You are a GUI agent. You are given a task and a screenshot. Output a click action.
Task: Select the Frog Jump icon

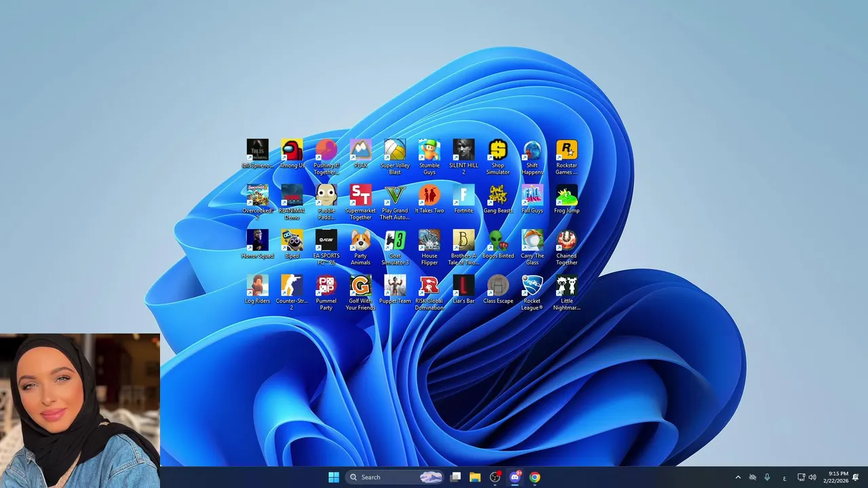tap(567, 199)
